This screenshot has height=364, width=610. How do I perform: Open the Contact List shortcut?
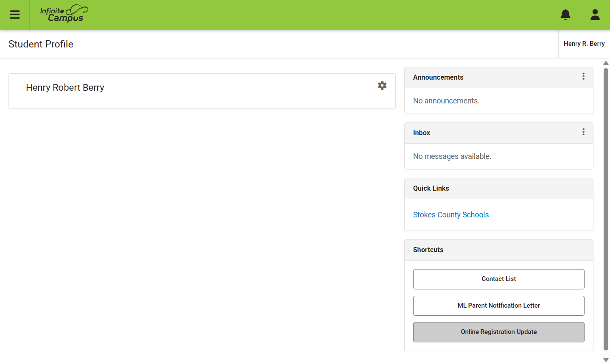499,279
